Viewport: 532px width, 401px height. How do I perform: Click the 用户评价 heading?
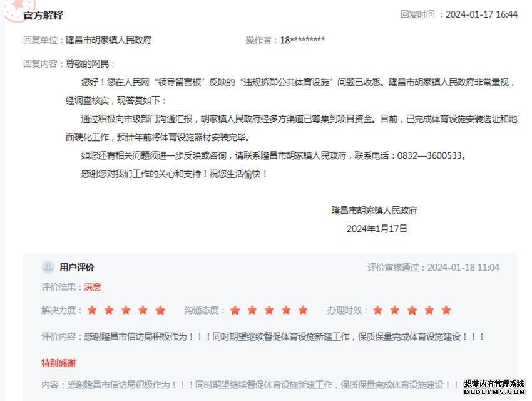[77, 268]
